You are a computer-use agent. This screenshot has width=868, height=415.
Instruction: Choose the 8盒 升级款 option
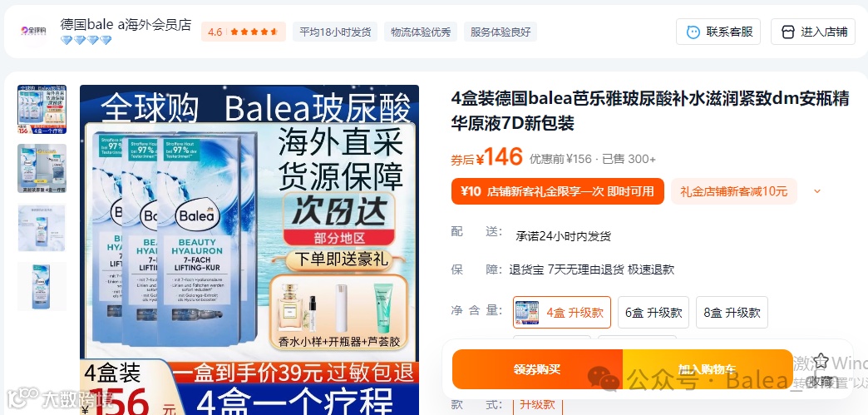732,313
